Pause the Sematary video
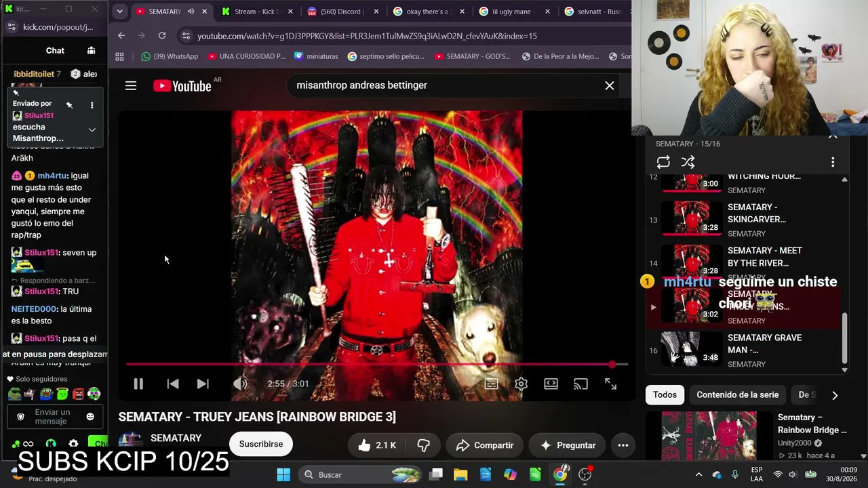Viewport: 868px width, 488px height. (138, 384)
